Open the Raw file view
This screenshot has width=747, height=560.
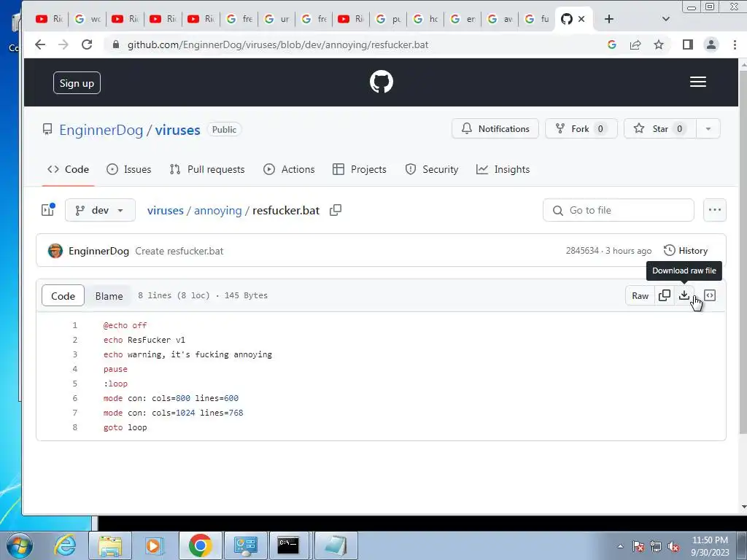(x=640, y=296)
